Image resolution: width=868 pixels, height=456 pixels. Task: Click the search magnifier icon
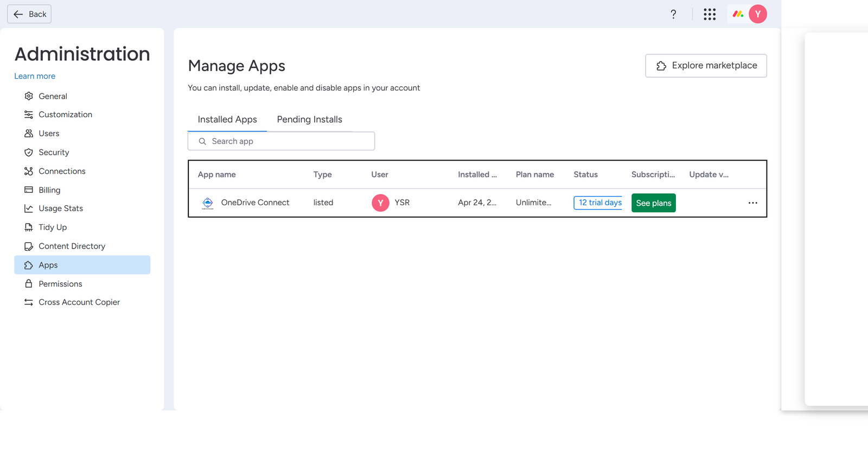[202, 141]
